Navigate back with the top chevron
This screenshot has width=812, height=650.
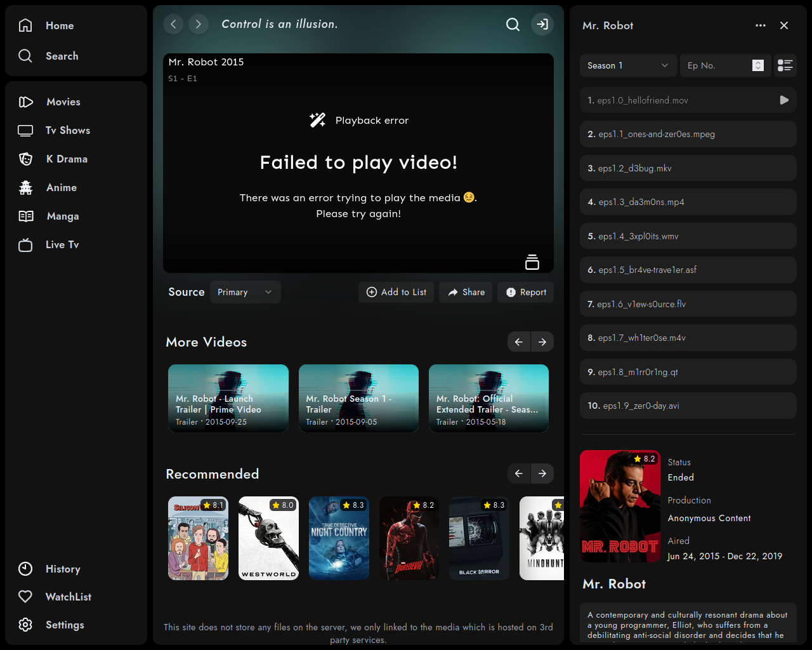click(x=173, y=24)
